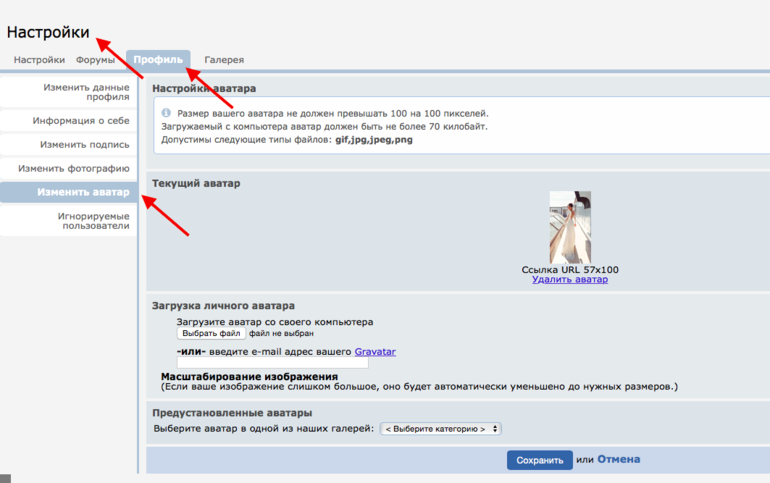Image resolution: width=770 pixels, height=483 pixels.
Task: Open Игнорируемые пользователи page
Action: tap(92, 220)
